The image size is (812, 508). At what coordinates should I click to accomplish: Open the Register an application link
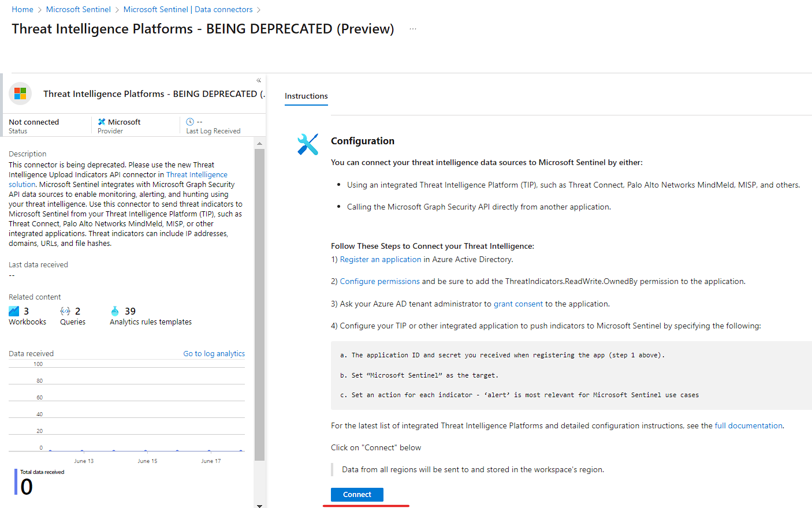(380, 259)
